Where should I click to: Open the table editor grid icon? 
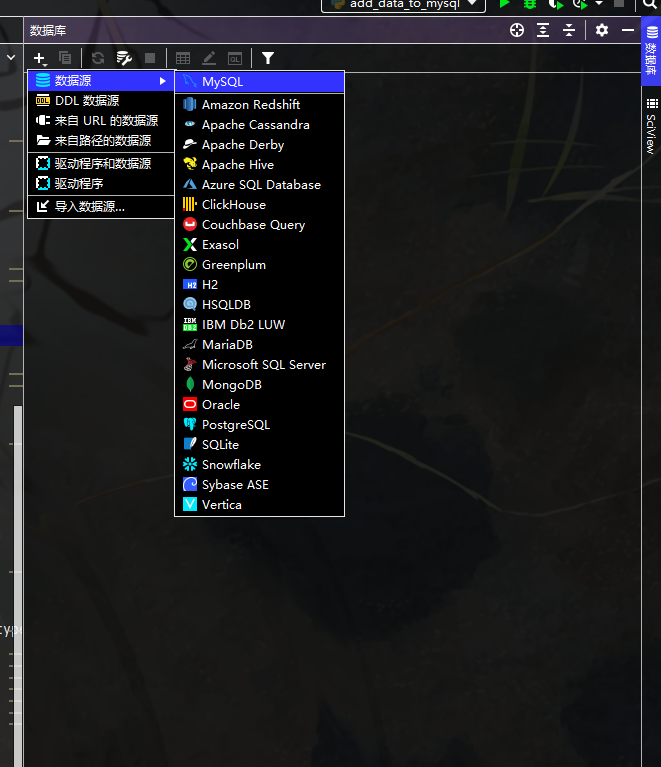pyautogui.click(x=183, y=58)
